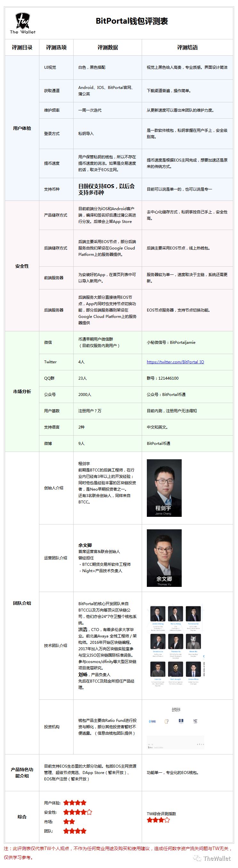
Task: Click the 技术团队介绍 row label
Action: (x=56, y=646)
